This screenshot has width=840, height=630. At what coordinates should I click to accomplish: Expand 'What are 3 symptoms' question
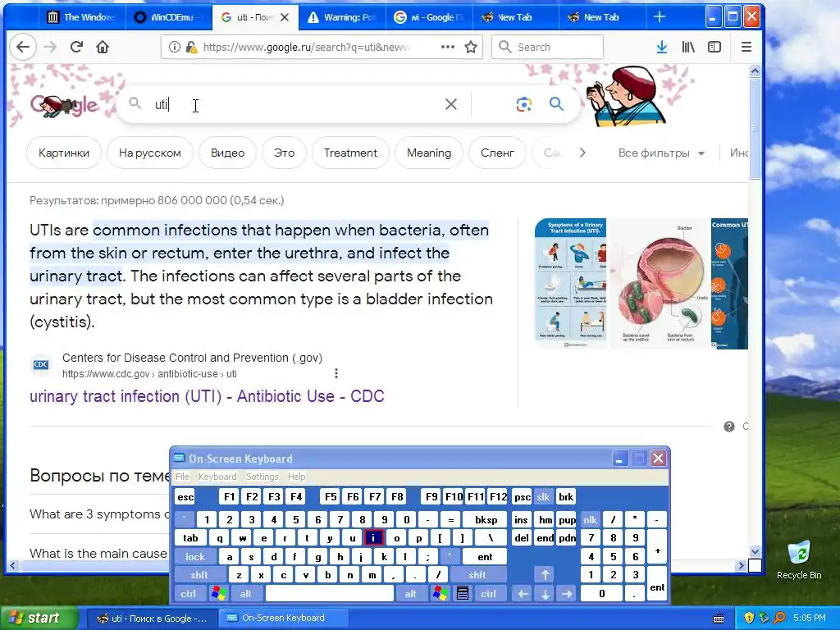(x=99, y=514)
